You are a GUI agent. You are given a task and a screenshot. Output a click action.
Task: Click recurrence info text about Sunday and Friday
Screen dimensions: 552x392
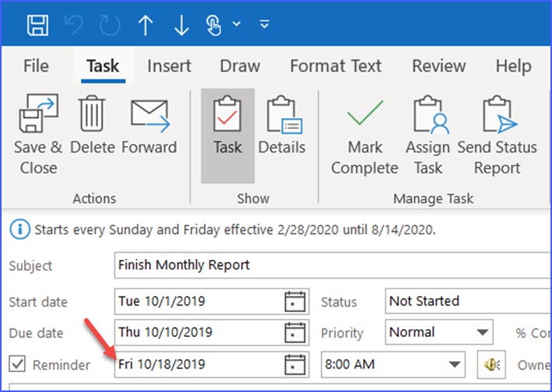(x=235, y=230)
